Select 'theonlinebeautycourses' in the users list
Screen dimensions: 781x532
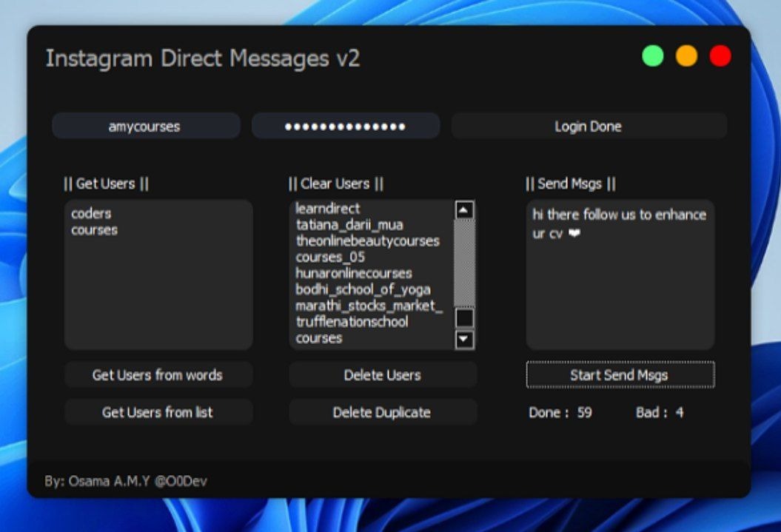pyautogui.click(x=368, y=241)
